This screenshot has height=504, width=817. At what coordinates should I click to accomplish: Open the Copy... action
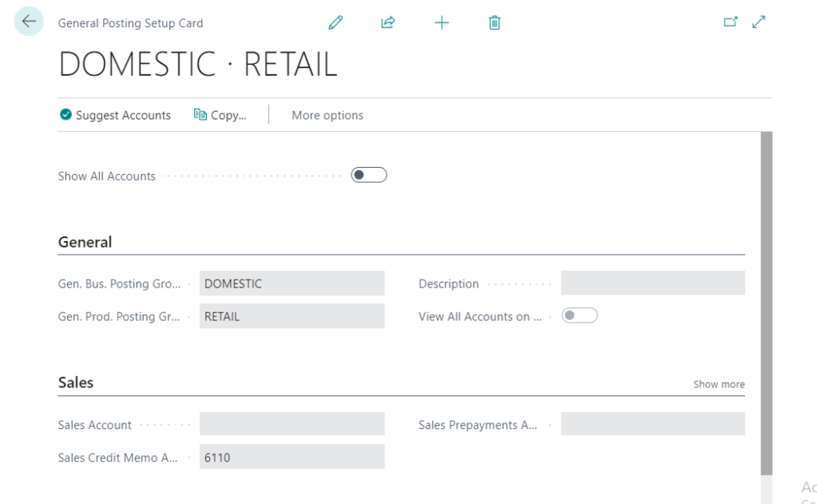[x=220, y=115]
